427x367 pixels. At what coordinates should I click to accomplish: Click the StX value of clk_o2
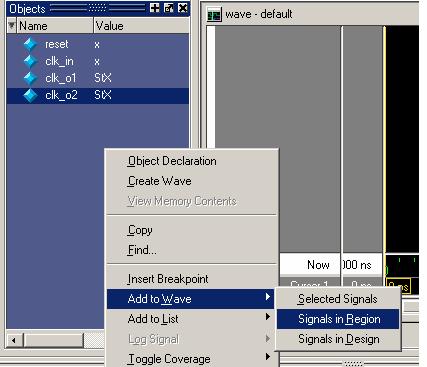[103, 95]
